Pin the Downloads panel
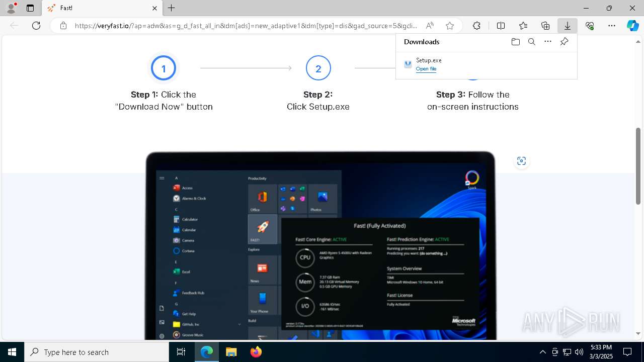644x362 pixels. tap(564, 42)
